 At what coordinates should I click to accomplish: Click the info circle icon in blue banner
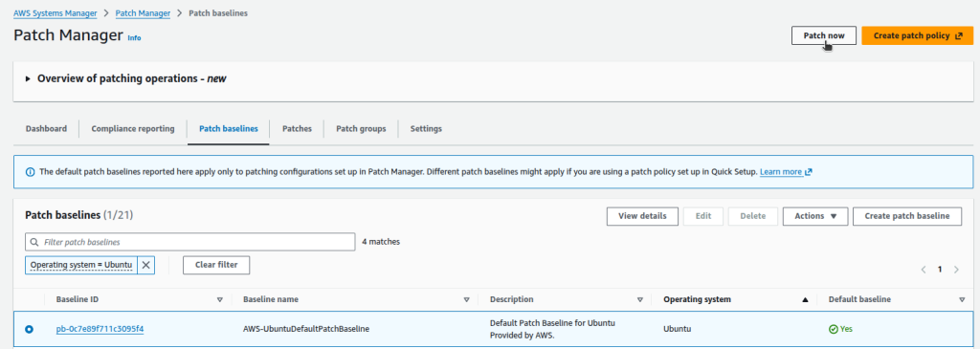[30, 172]
